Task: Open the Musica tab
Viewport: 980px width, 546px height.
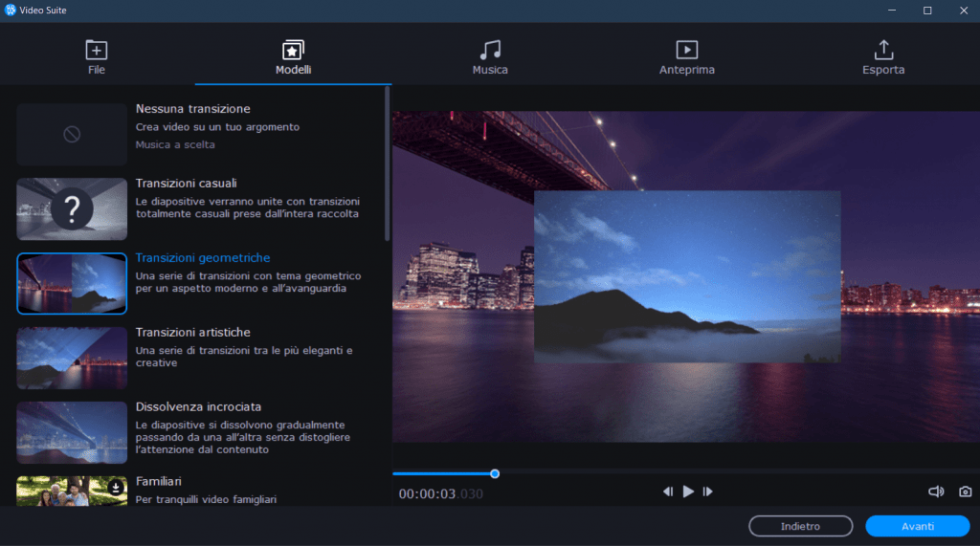Action: pos(490,56)
